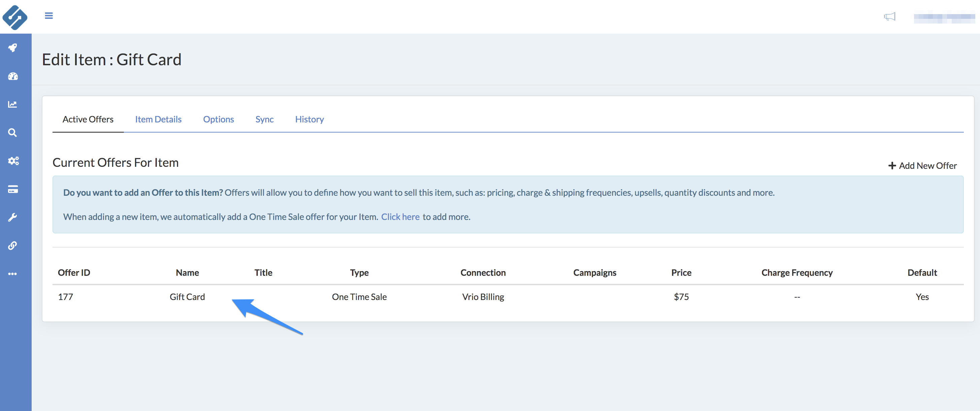980x411 pixels.
Task: Toggle the hamburger menu button
Action: click(49, 15)
